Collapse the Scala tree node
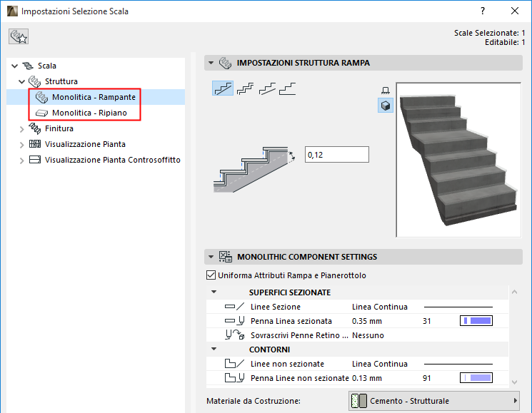Image resolution: width=532 pixels, height=413 pixels. click(x=14, y=66)
